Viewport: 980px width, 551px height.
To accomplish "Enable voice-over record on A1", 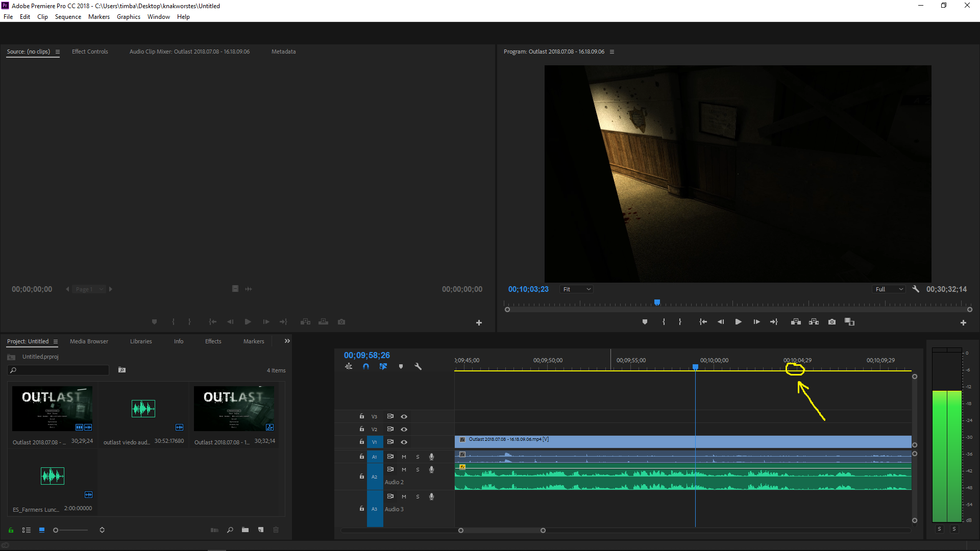I will pyautogui.click(x=431, y=457).
